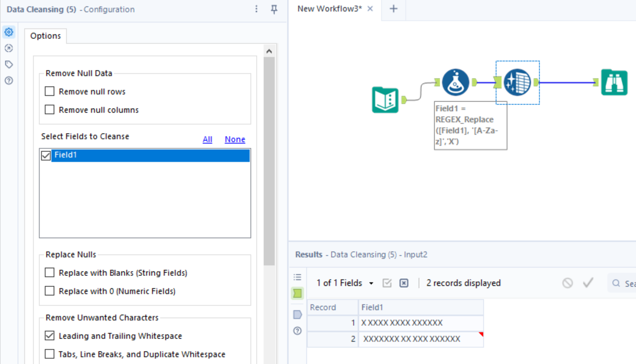
Task: Select the Formula tool beaker icon
Action: pos(454,82)
